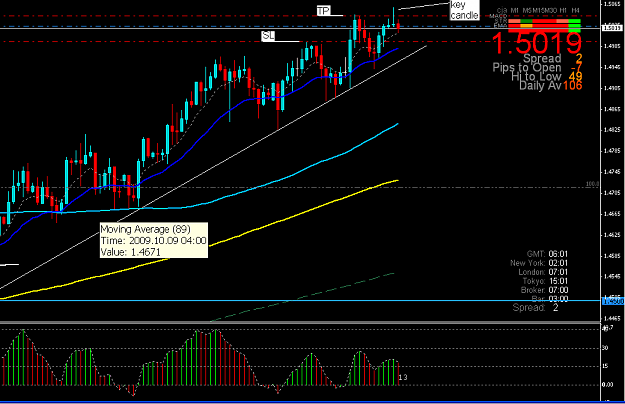Click the 'key candle' annotation box
Image resolution: width=625 pixels, height=404 pixels.
click(x=464, y=10)
